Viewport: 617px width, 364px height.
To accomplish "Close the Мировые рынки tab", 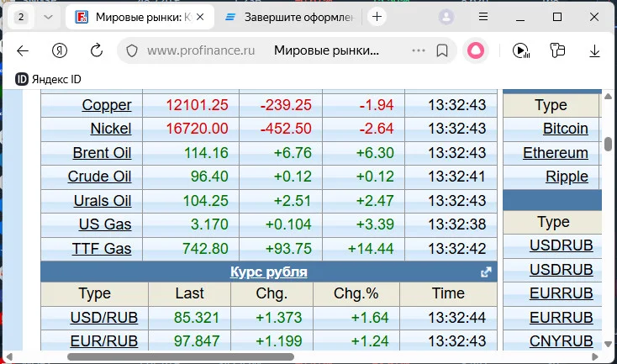I will click(200, 17).
